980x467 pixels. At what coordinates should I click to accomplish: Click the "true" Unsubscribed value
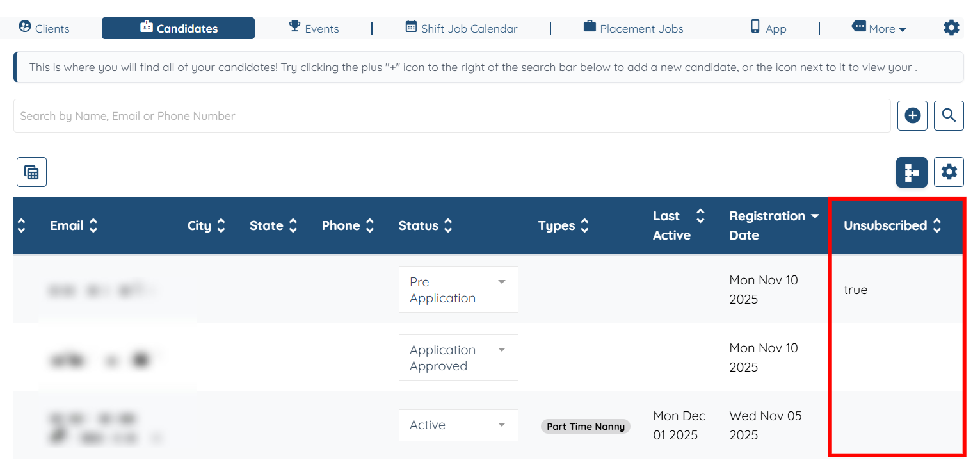coord(855,290)
